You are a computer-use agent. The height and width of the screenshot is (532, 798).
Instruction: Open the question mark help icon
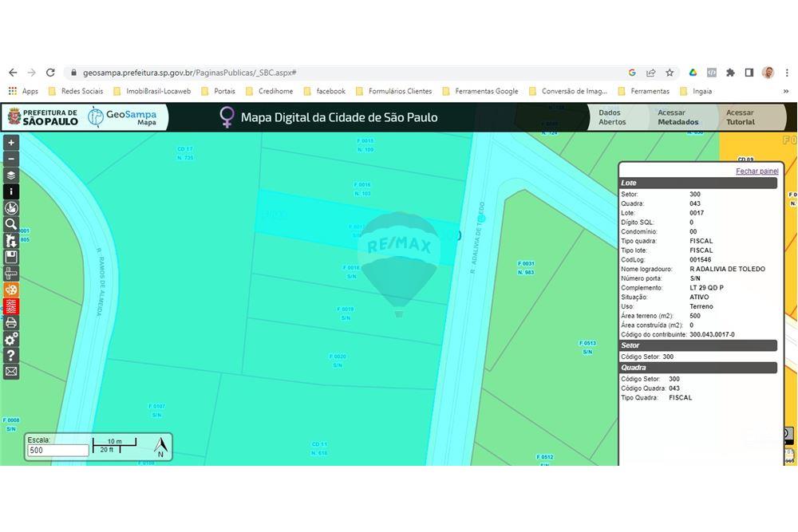pyautogui.click(x=11, y=356)
